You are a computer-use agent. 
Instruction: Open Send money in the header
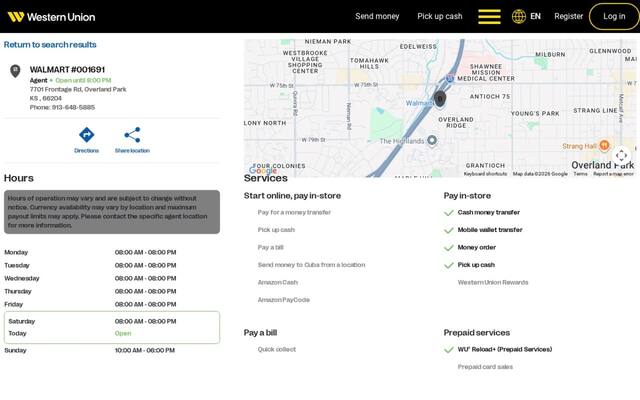click(x=377, y=16)
